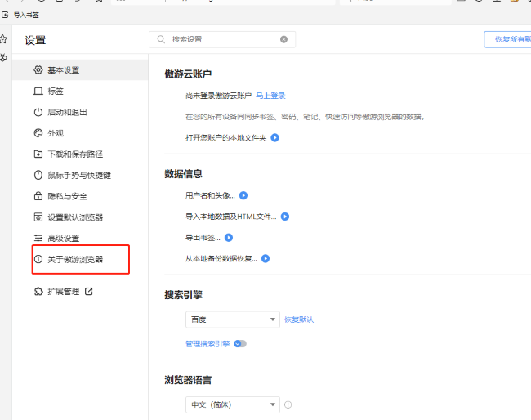Viewport: 531px width, 420px height.
Task: Select 隐私与安全 in the settings sidebar
Action: tap(67, 196)
